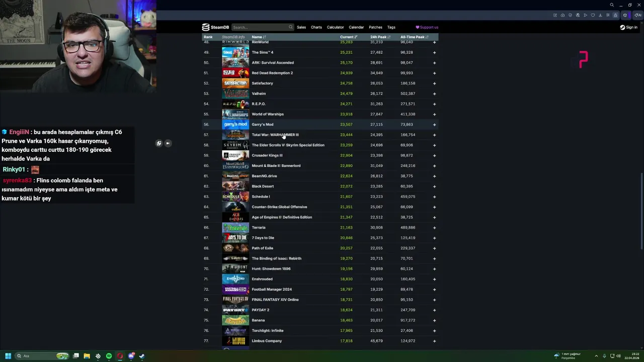Open the Calculator menu item
The width and height of the screenshot is (644, 362).
[336, 27]
